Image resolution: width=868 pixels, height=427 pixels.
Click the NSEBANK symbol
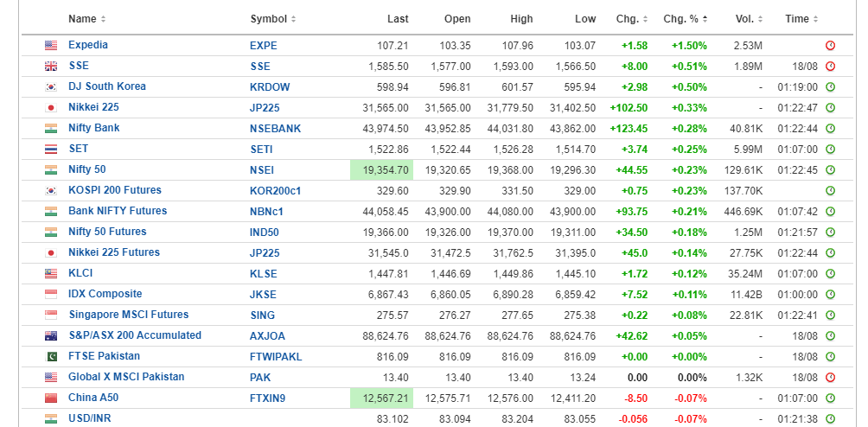[275, 129]
